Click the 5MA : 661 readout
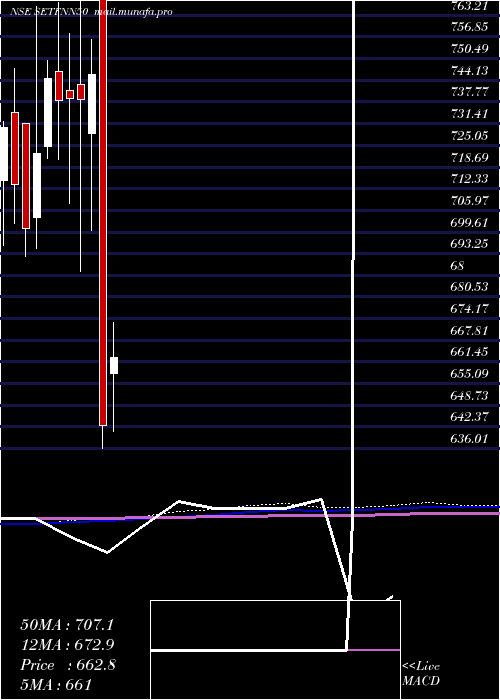 (x=56, y=684)
